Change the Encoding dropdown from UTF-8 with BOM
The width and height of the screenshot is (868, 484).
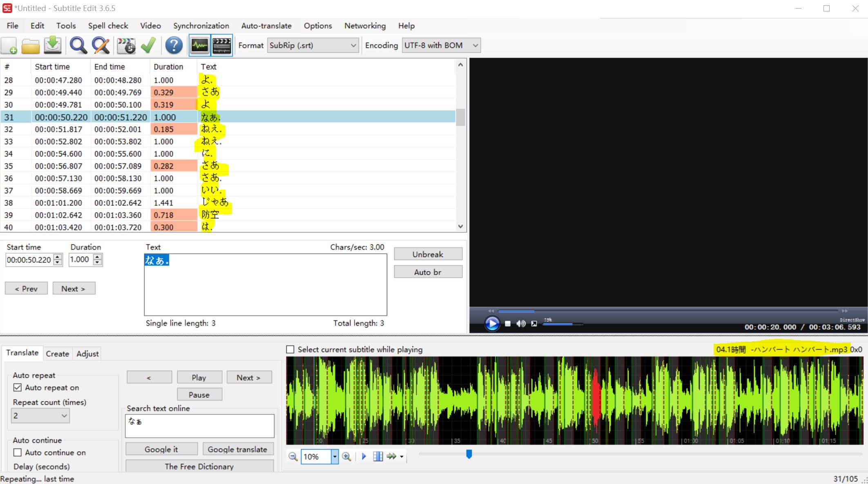click(x=441, y=45)
